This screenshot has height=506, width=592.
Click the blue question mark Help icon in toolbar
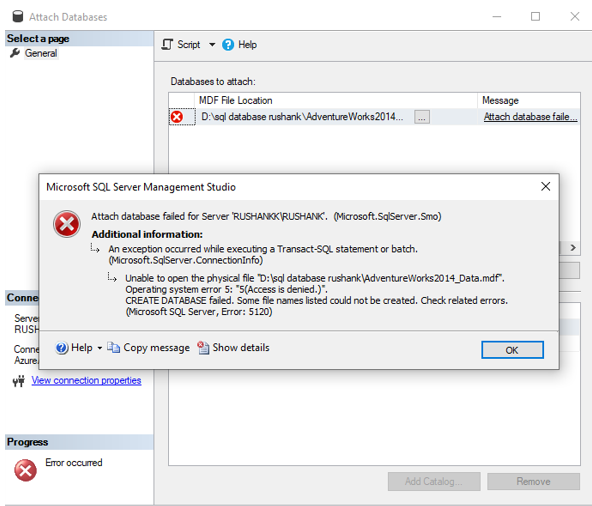click(228, 45)
